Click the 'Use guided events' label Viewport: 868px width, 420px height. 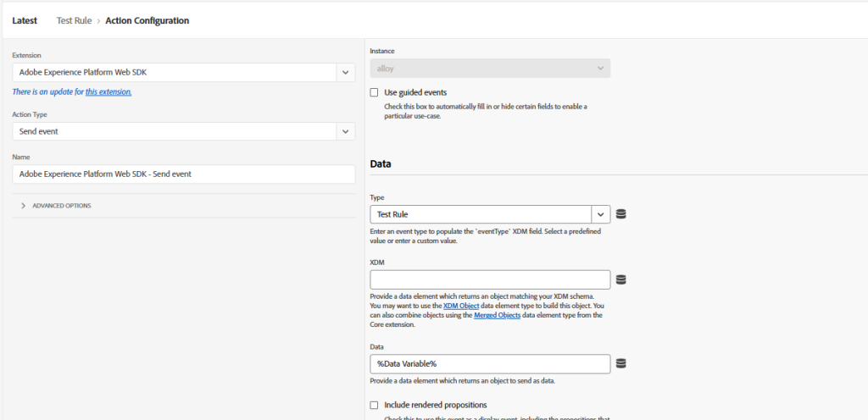[x=415, y=92]
